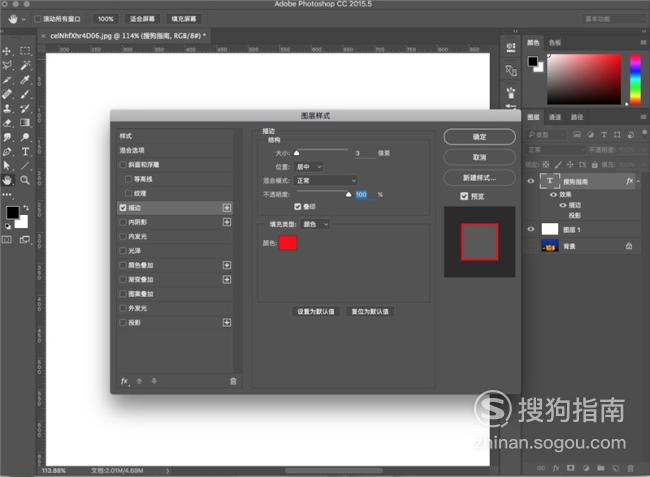Confirm with the 确定 button

click(x=479, y=137)
